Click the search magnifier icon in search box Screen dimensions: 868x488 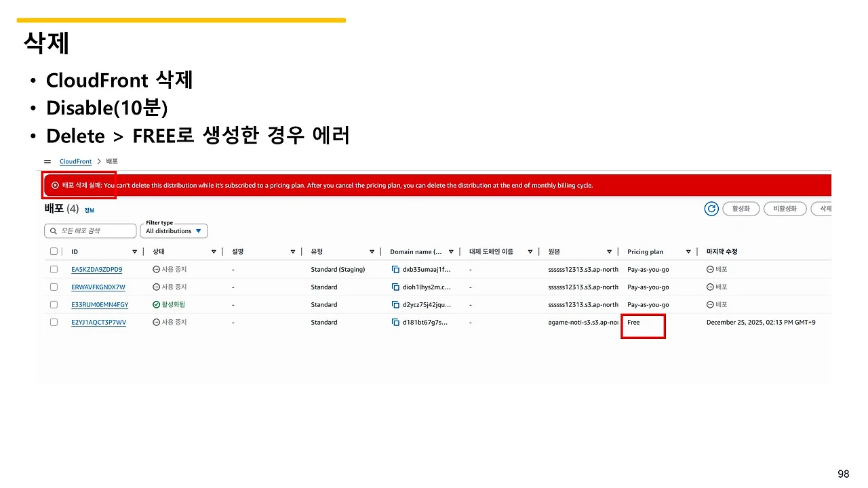pos(53,230)
